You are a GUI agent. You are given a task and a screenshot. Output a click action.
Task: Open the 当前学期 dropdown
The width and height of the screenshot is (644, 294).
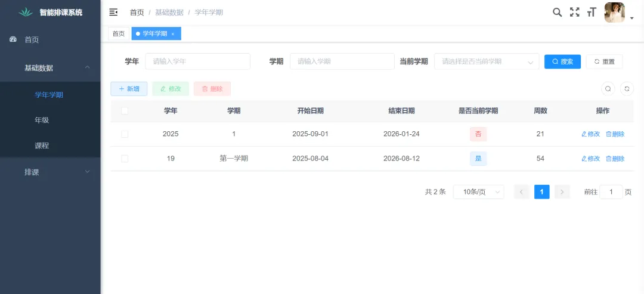click(486, 61)
